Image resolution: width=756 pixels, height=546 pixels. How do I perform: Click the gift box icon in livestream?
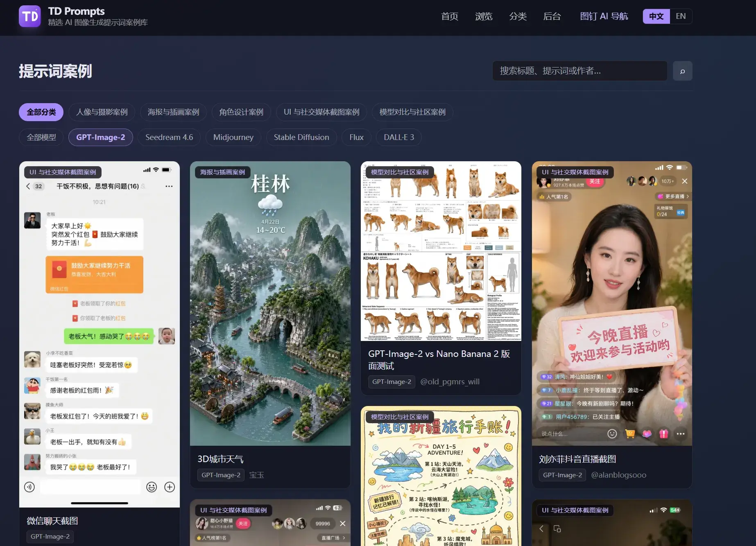(663, 434)
